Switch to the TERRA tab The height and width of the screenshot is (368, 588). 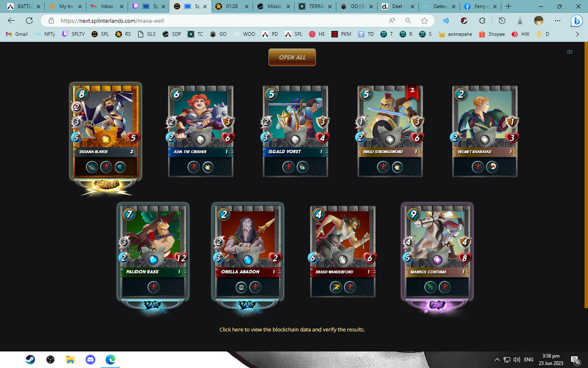pos(315,6)
